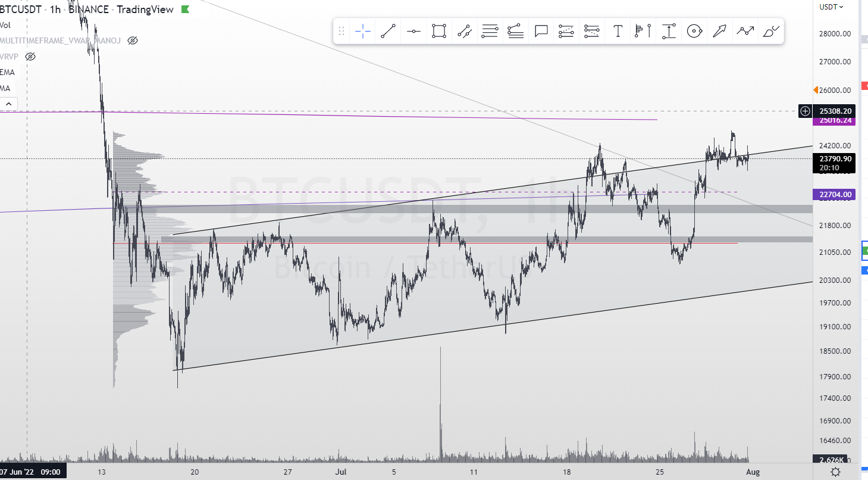Show the MULTITIMEFRAME_VWAP_MANOJ indicator
Viewport: 868px width, 480px height.
click(x=133, y=40)
